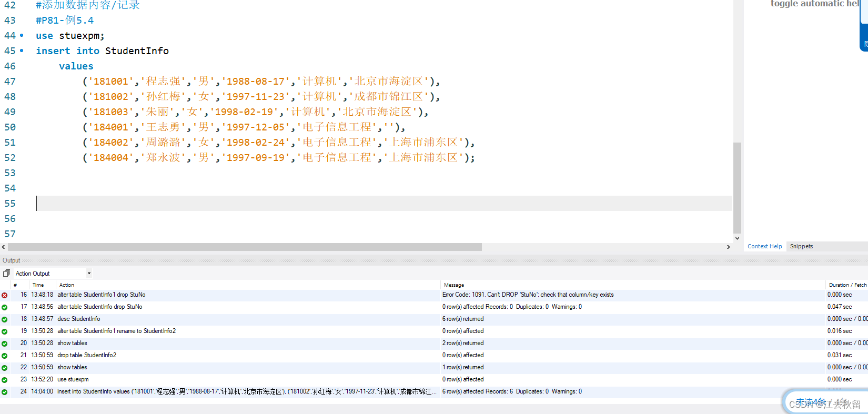Viewport: 868px width, 414px height.
Task: Select the 'use stuexpm' action row
Action: tap(73, 379)
